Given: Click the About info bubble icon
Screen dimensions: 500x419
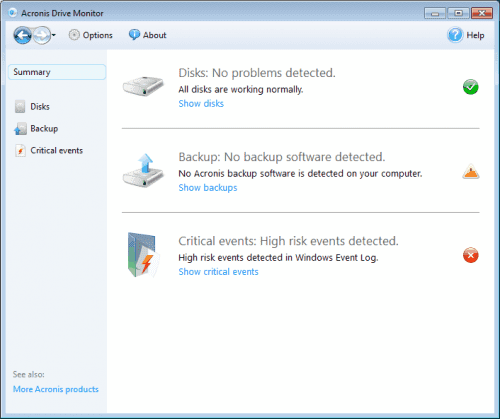Looking at the screenshot, I should 134,35.
